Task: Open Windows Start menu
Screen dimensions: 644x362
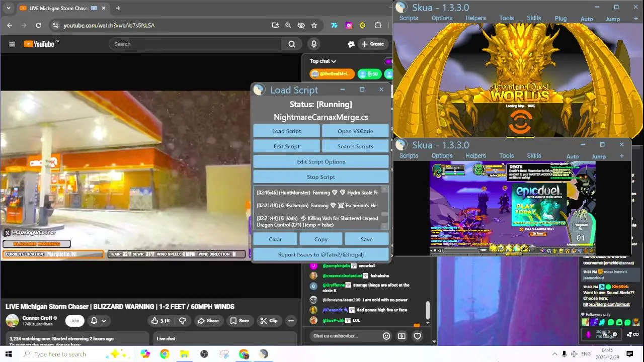Action: coord(8,354)
